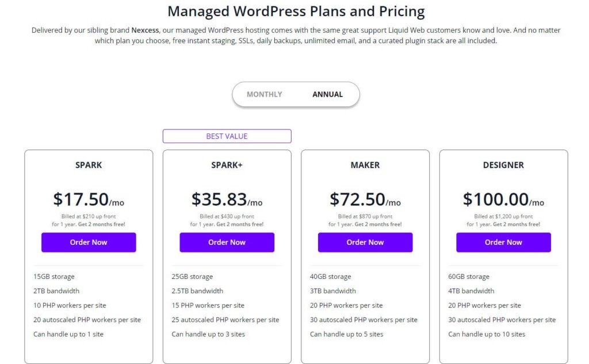
Task: Click Order Now for Spark plan
Action: coord(89,242)
